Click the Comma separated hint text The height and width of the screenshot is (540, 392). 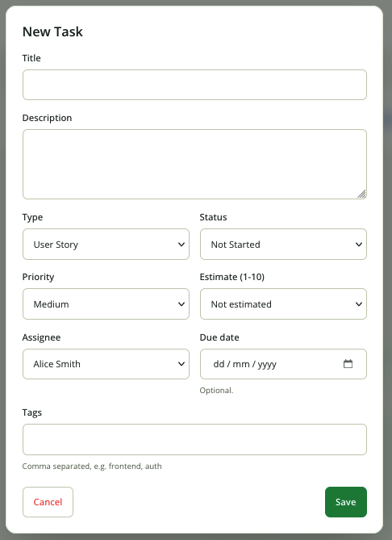click(92, 467)
